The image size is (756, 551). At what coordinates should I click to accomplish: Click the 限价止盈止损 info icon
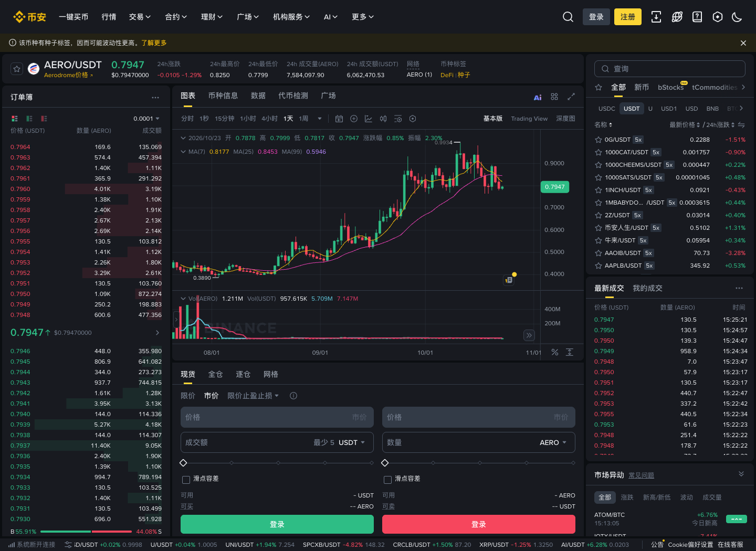pyautogui.click(x=293, y=396)
